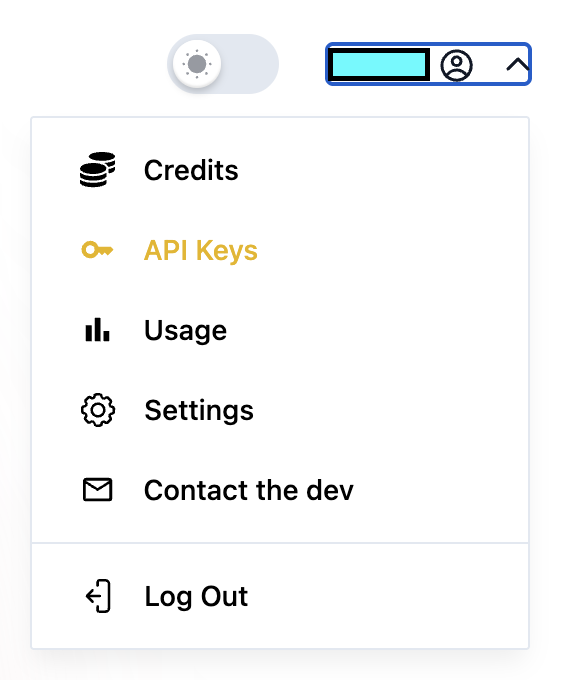Click the divider line above Log Out
Image resolution: width=564 pixels, height=680 pixels.
click(x=280, y=543)
